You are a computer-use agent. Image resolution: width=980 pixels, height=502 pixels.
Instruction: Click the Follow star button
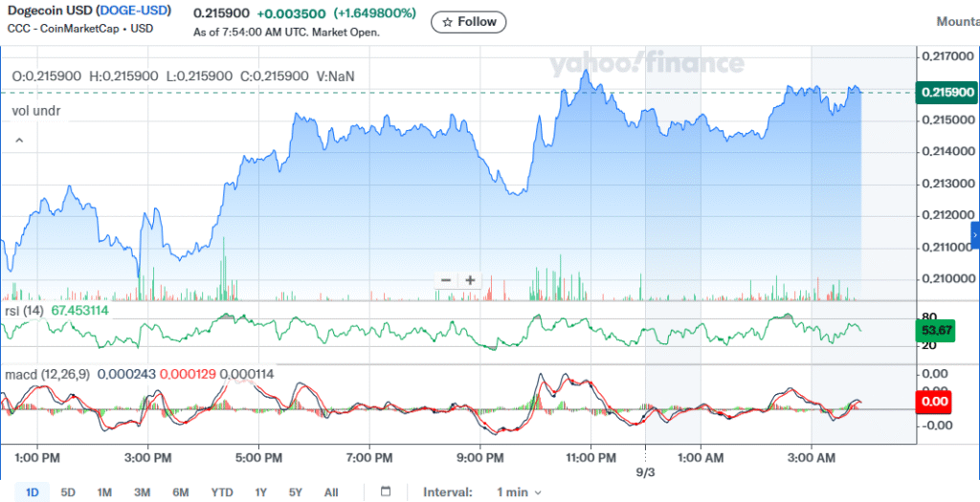pos(468,22)
